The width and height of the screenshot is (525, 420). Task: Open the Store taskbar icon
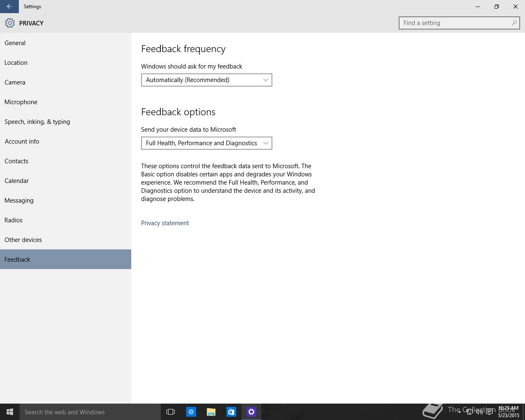point(231,412)
